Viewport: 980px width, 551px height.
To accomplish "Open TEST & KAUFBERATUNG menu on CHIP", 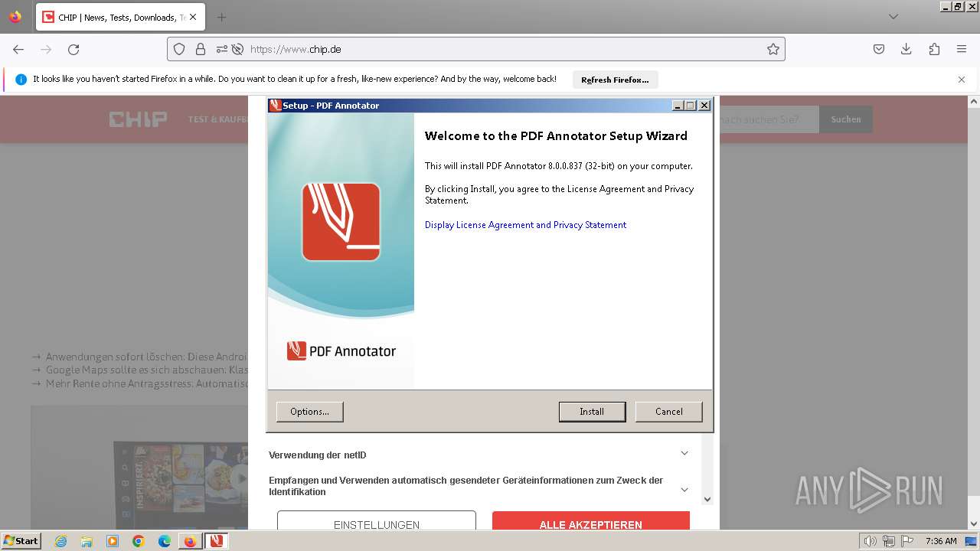I will click(x=218, y=119).
